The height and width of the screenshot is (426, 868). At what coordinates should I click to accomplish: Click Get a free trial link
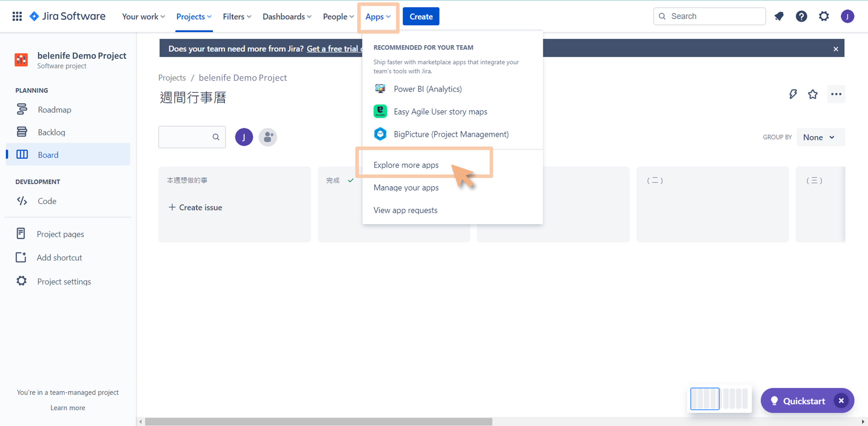[334, 49]
